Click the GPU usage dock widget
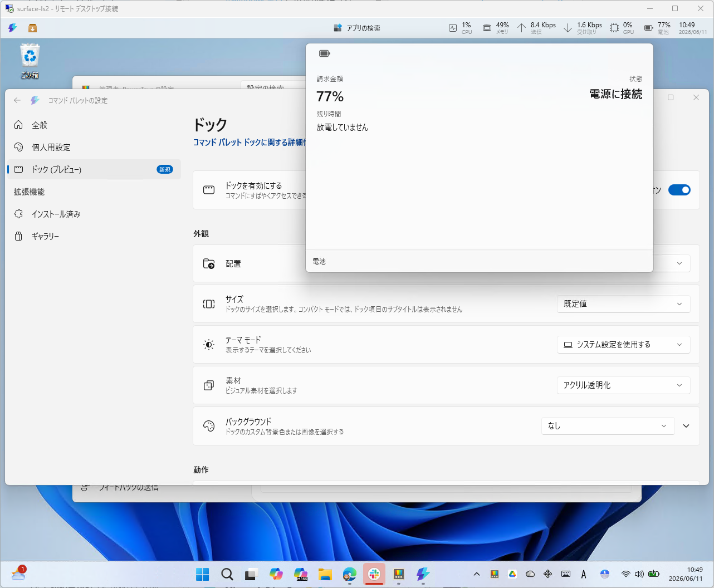Screen dimensions: 714x588 [x=622, y=28]
